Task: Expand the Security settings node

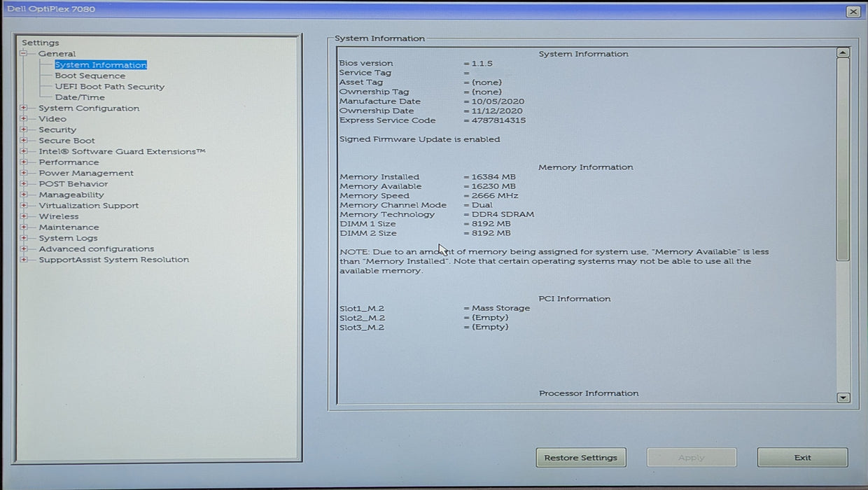Action: [x=24, y=130]
